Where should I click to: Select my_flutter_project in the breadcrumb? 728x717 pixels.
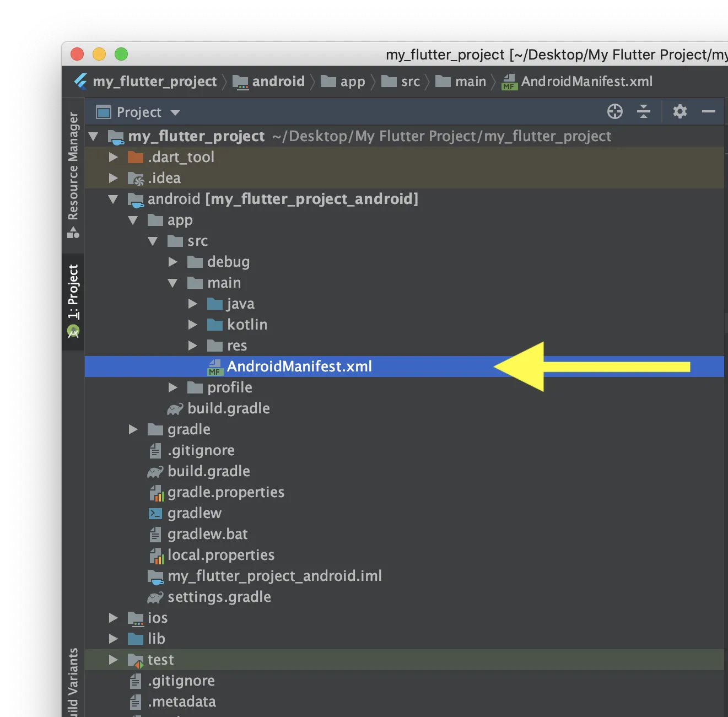[155, 82]
